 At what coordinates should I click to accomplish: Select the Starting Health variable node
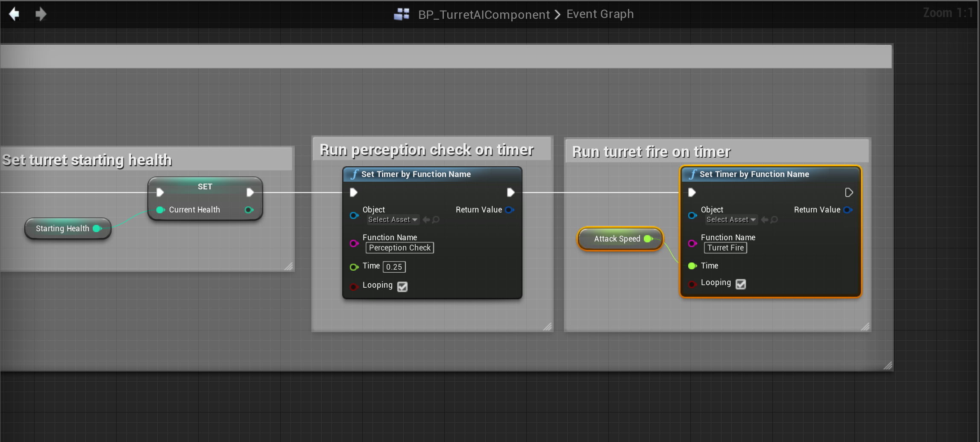[x=62, y=229]
